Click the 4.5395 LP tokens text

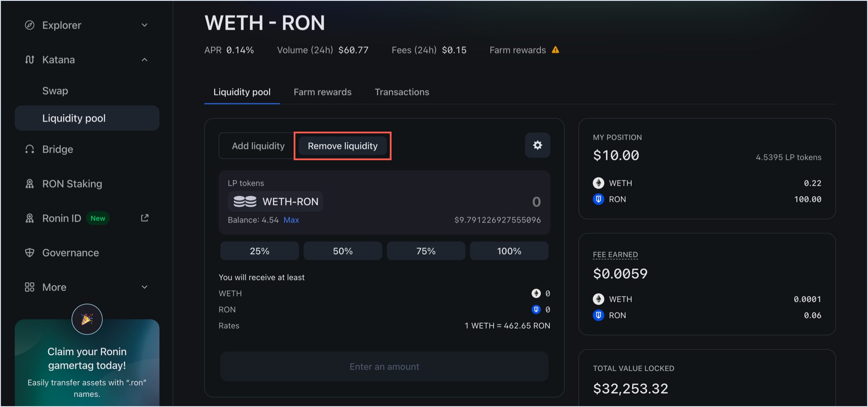pos(788,157)
